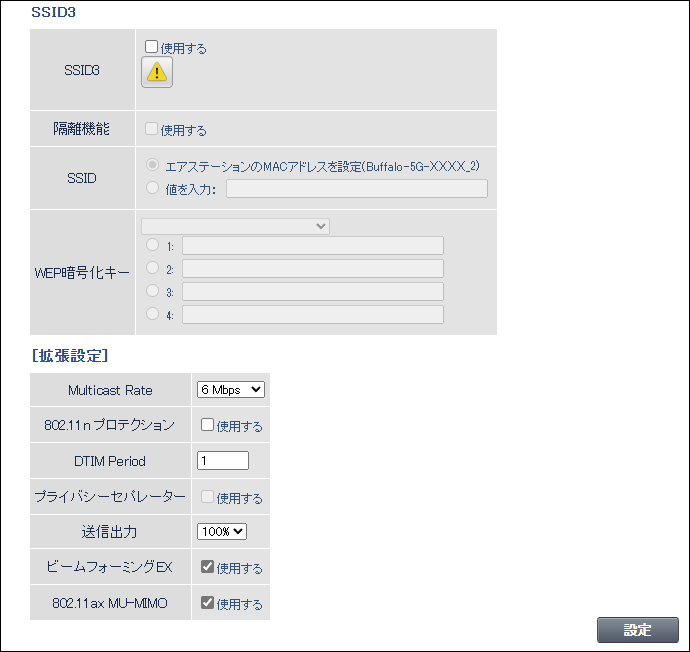Click the WEP key 3 text field
Viewport: 690px width, 652px height.
pos(313,291)
